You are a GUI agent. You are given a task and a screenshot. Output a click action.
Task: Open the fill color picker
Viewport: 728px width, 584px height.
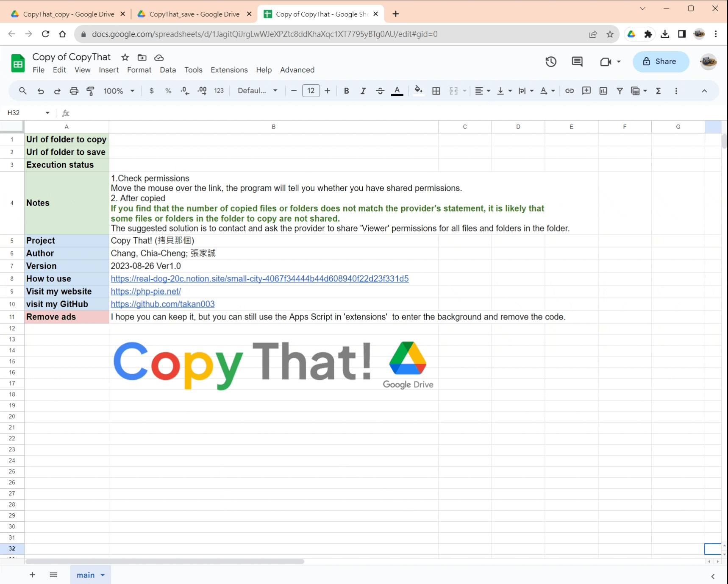coord(419,91)
